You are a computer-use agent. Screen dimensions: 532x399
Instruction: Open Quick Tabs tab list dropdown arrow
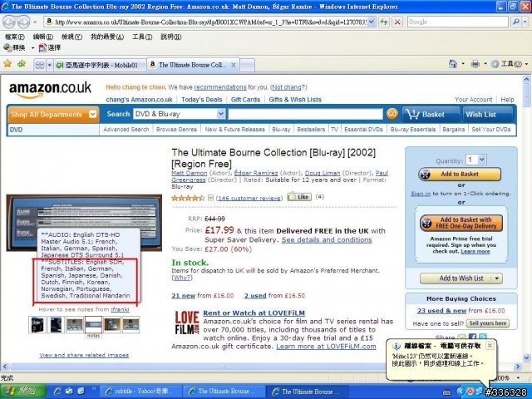pyautogui.click(x=50, y=65)
